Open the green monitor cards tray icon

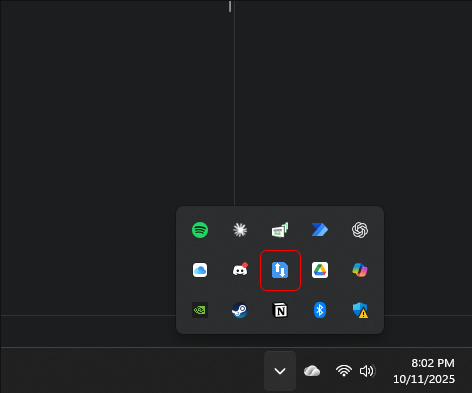pos(280,230)
